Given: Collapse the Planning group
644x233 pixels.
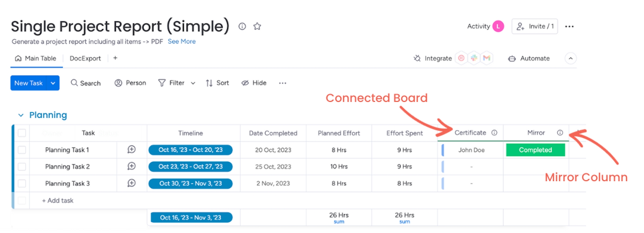Looking at the screenshot, I should [21, 115].
